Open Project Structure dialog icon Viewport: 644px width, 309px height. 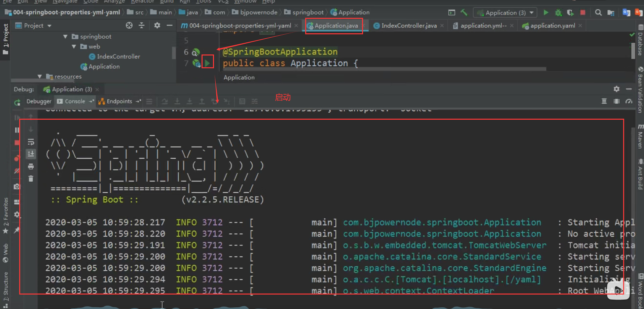click(x=611, y=13)
